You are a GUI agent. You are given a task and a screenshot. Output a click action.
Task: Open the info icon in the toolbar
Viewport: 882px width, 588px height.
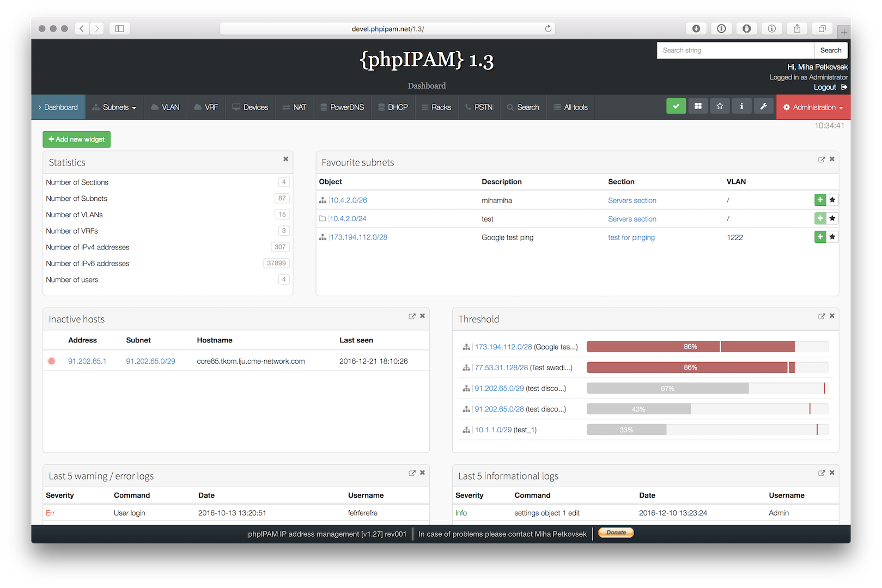(741, 106)
